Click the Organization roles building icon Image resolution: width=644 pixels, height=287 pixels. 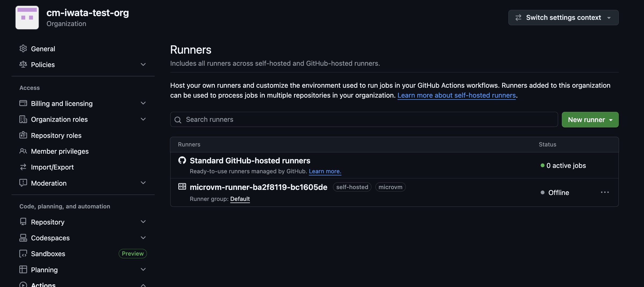click(x=23, y=119)
